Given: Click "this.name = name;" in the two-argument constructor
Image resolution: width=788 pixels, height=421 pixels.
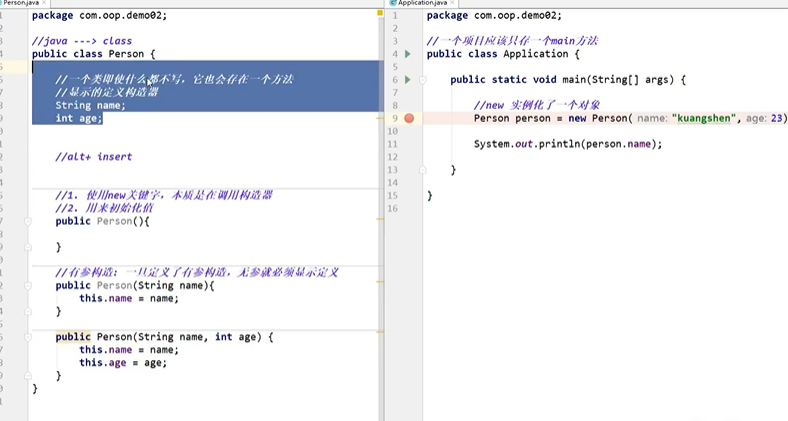Looking at the screenshot, I should pyautogui.click(x=129, y=350).
